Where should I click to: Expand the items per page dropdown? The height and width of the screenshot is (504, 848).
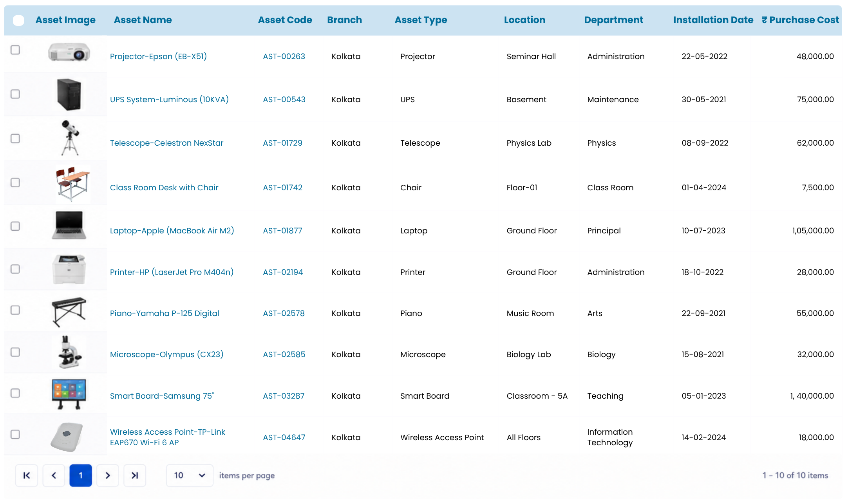pos(190,475)
